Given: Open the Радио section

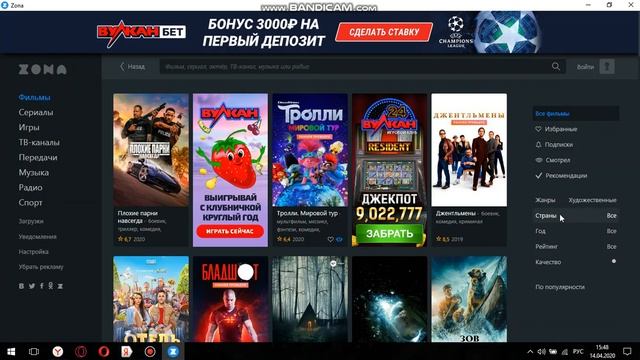Looking at the screenshot, I should coord(30,188).
